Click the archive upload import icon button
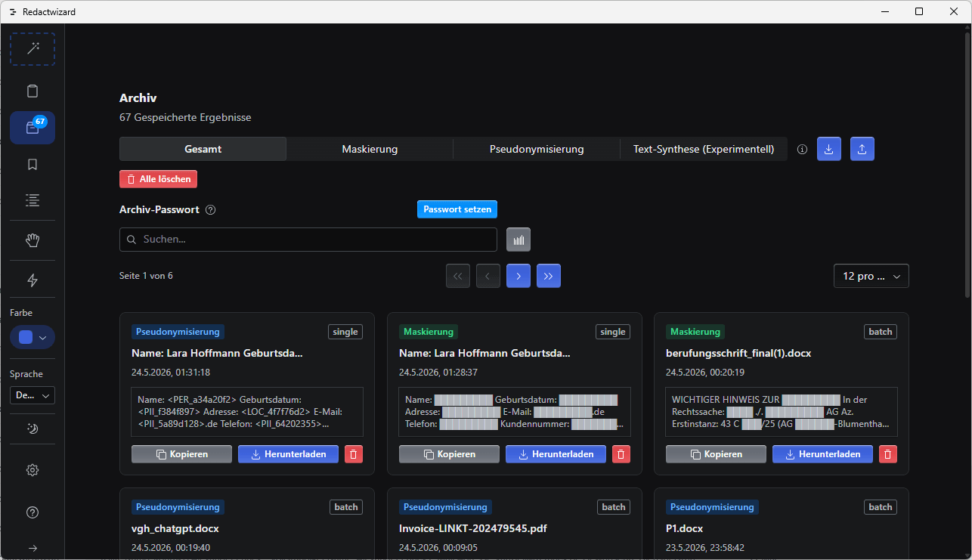Image resolution: width=972 pixels, height=560 pixels. [862, 149]
